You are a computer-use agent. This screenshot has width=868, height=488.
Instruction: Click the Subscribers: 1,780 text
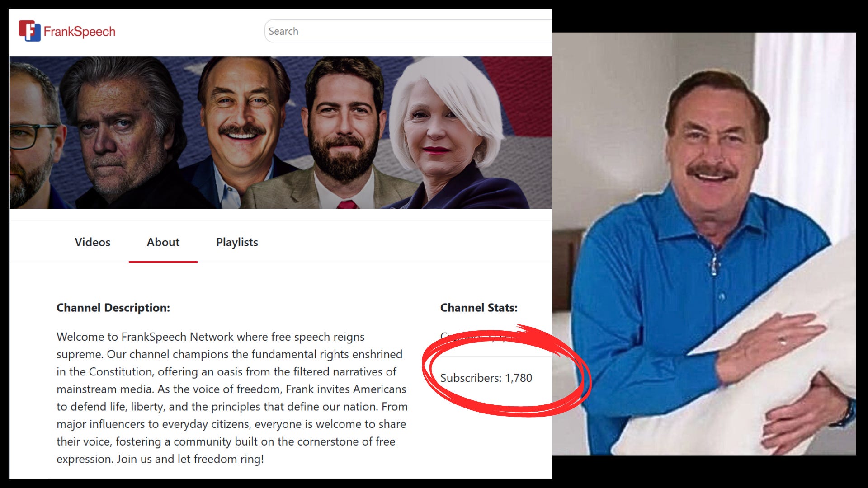point(486,378)
